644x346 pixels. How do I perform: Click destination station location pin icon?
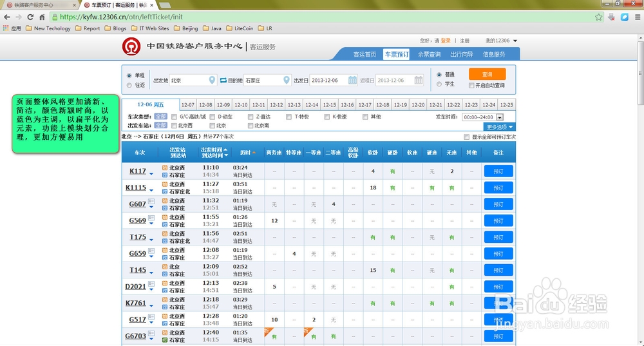[287, 80]
